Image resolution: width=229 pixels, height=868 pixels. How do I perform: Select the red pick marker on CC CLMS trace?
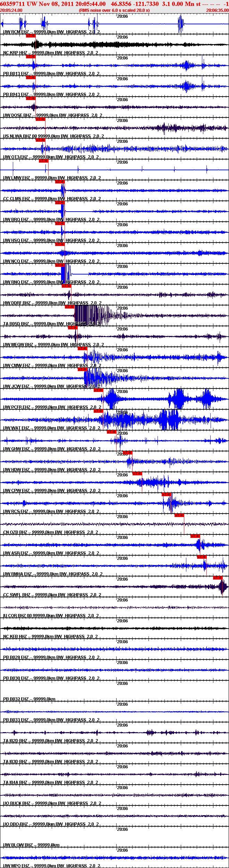pyautogui.click(x=60, y=181)
